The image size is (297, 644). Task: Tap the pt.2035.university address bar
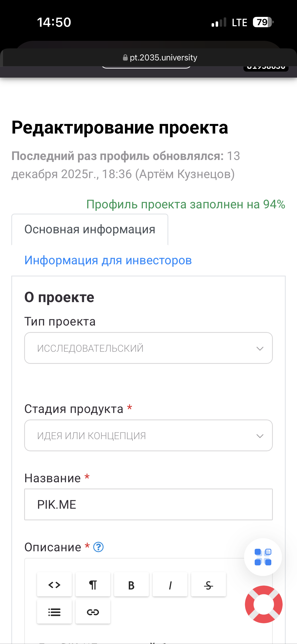(x=163, y=58)
